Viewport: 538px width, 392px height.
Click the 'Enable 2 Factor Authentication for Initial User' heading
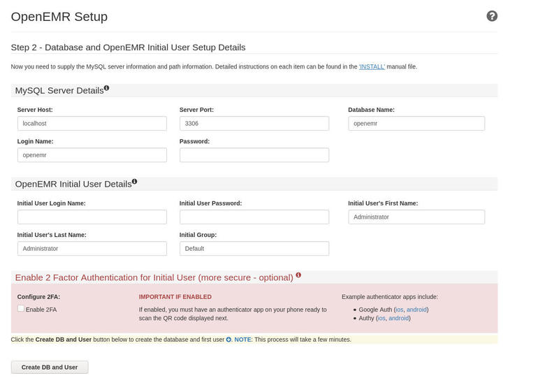point(154,277)
